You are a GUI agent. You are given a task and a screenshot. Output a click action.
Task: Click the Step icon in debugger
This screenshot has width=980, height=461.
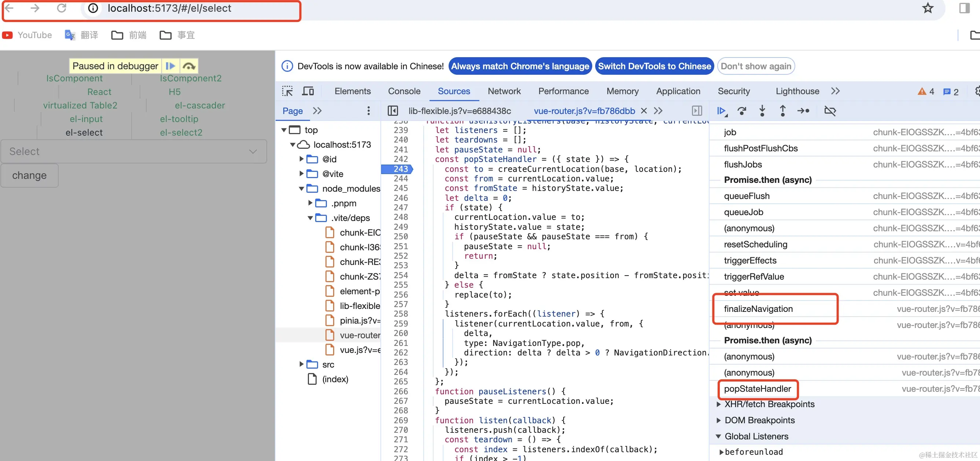tap(803, 111)
